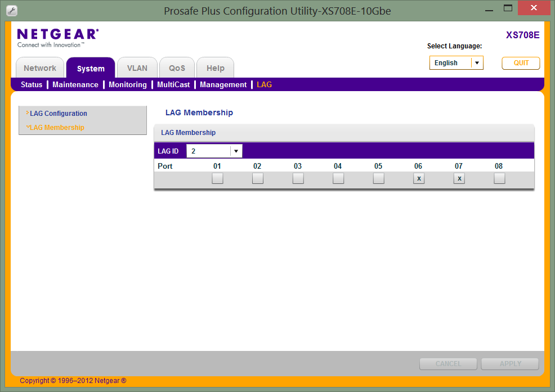Toggle port 03 membership checkbox
Screen dimensions: 555x392
pos(298,178)
